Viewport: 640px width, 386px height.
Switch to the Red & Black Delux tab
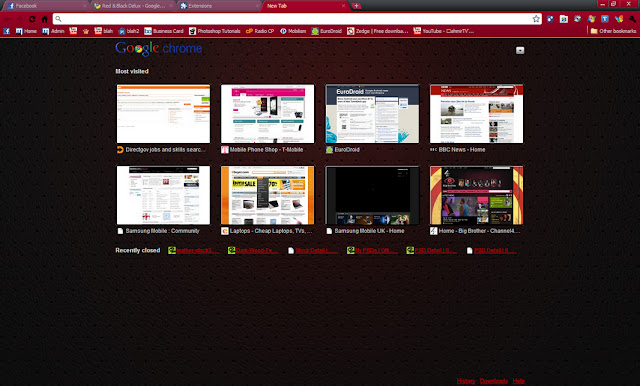click(x=133, y=6)
